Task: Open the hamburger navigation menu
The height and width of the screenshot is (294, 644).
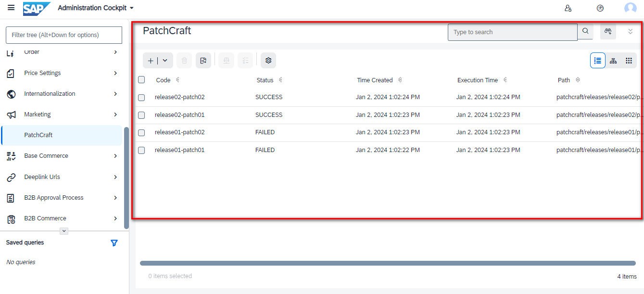Action: tap(11, 8)
